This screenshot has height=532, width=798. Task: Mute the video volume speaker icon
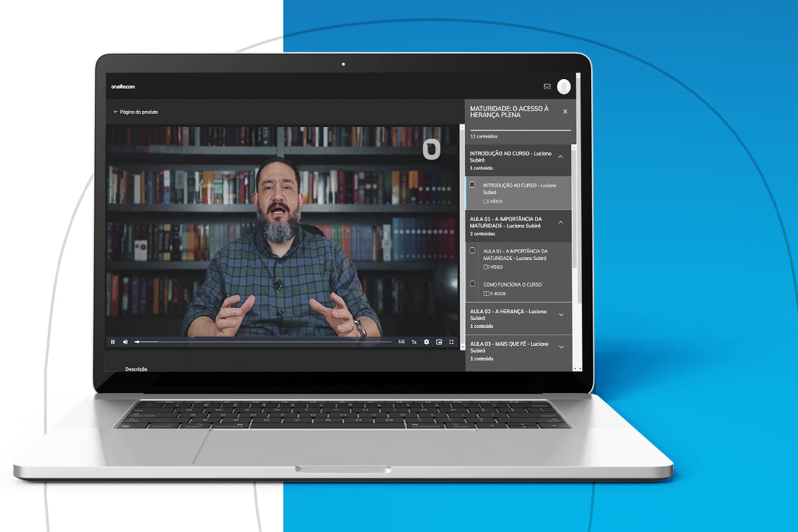pyautogui.click(x=125, y=342)
